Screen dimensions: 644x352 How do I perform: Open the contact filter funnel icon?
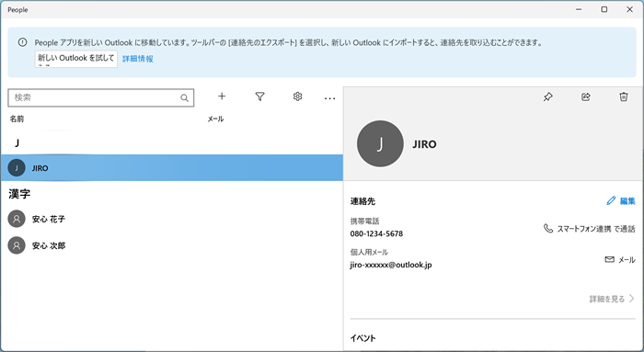pos(259,97)
